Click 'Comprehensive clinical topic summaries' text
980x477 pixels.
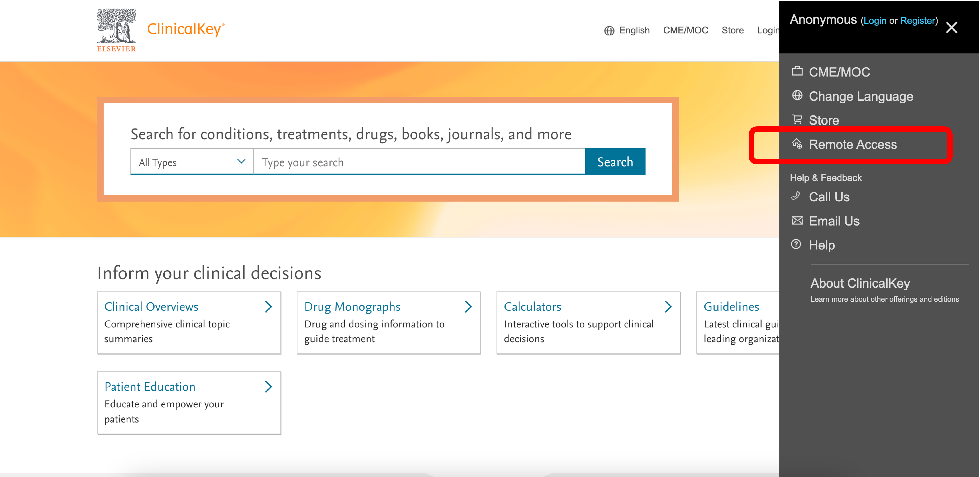point(167,331)
